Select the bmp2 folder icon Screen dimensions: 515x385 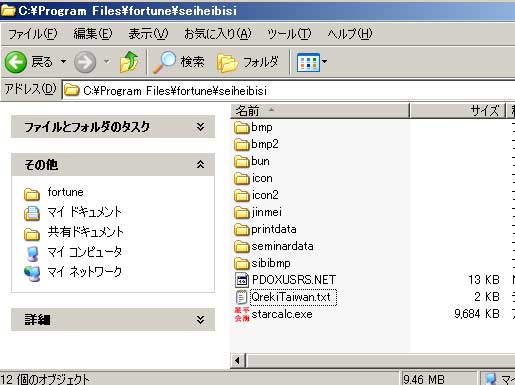[242, 145]
